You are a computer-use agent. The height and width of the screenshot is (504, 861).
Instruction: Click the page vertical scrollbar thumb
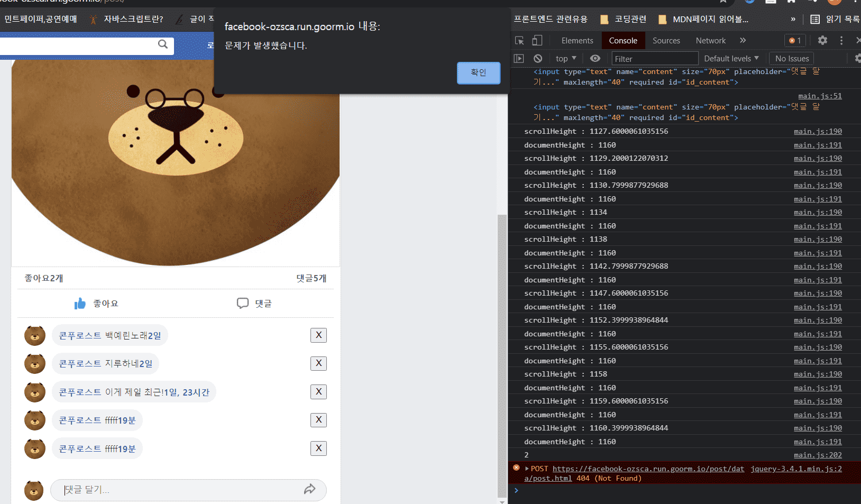click(x=502, y=356)
